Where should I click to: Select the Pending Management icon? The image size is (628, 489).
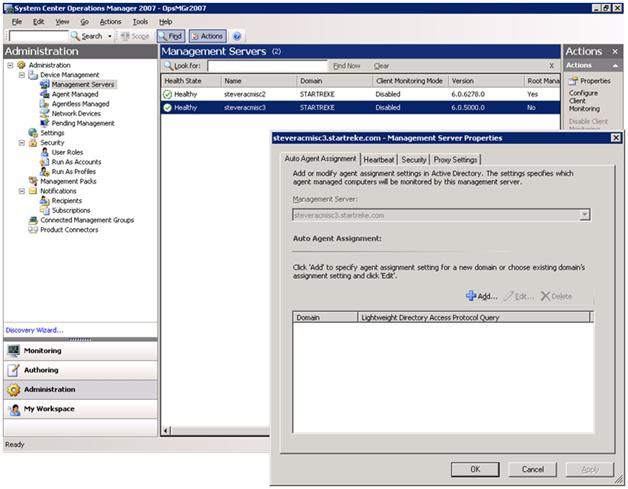tap(44, 123)
